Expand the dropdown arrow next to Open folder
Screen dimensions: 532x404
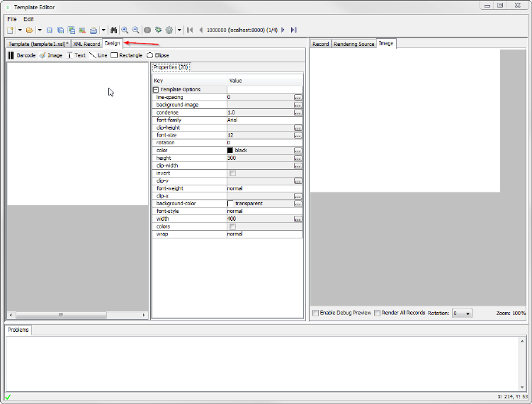pos(40,30)
